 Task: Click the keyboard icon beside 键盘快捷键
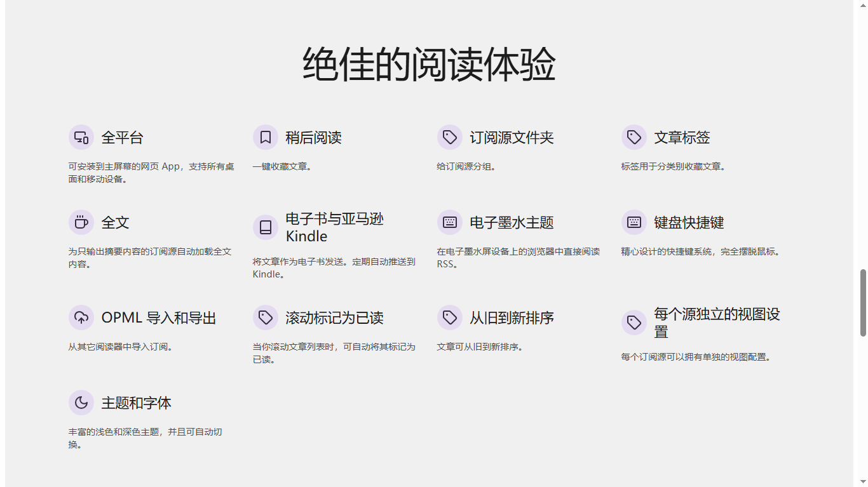(x=634, y=222)
